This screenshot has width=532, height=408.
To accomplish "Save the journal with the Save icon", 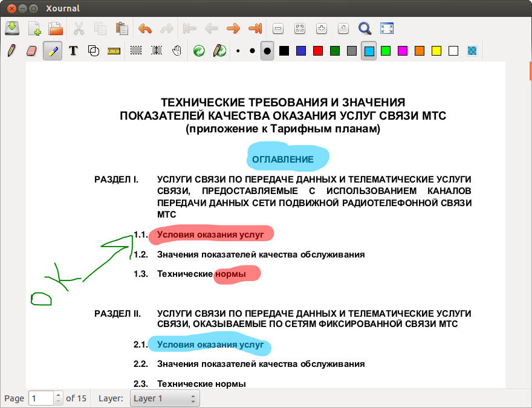I will point(12,28).
